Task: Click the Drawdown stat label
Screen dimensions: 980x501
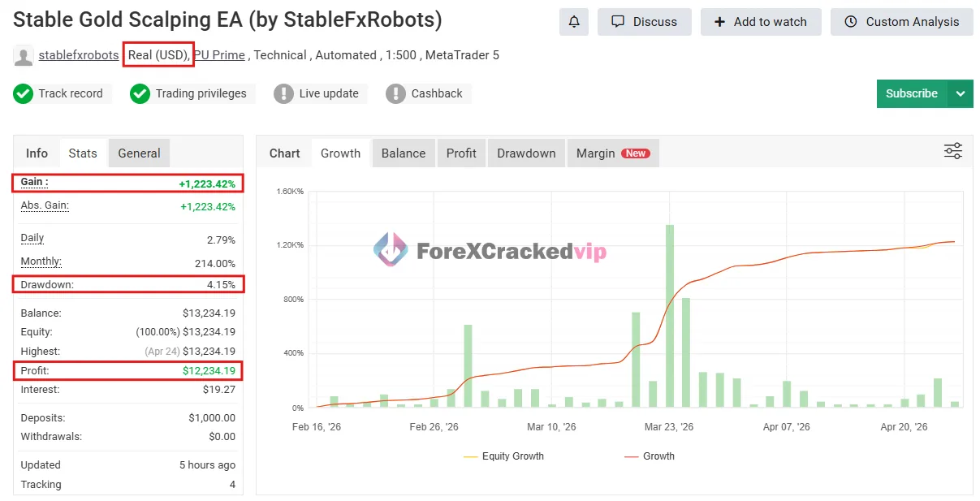Action: 47,285
